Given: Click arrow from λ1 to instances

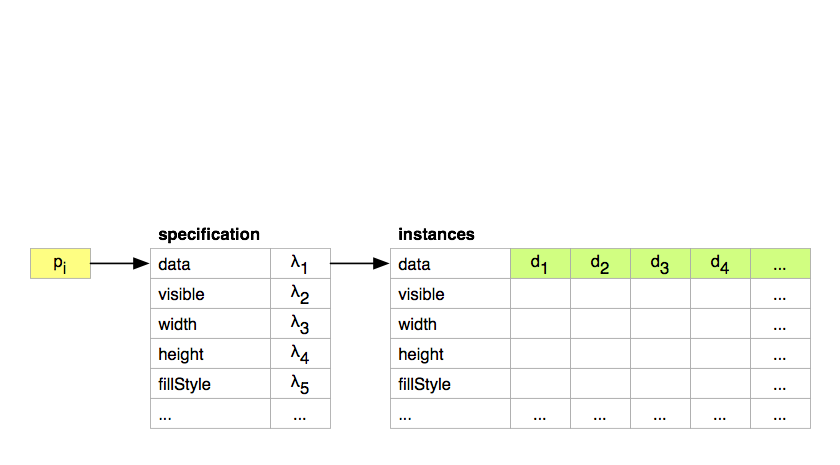Looking at the screenshot, I should coord(359,264).
